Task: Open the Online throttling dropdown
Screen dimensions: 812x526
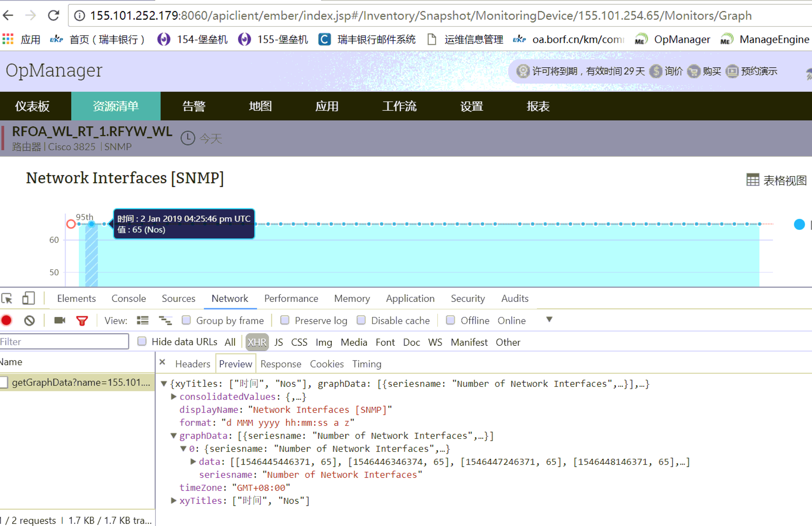Action: (x=525, y=320)
